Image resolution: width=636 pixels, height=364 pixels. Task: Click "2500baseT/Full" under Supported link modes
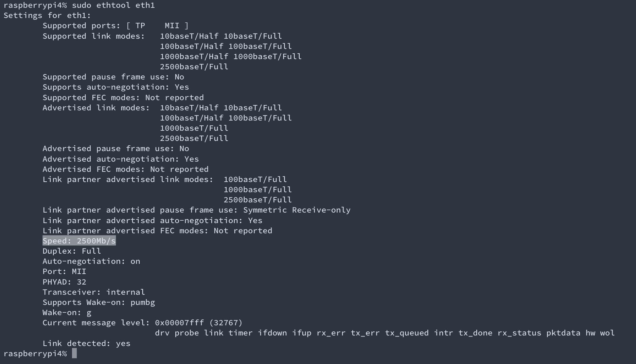(194, 67)
